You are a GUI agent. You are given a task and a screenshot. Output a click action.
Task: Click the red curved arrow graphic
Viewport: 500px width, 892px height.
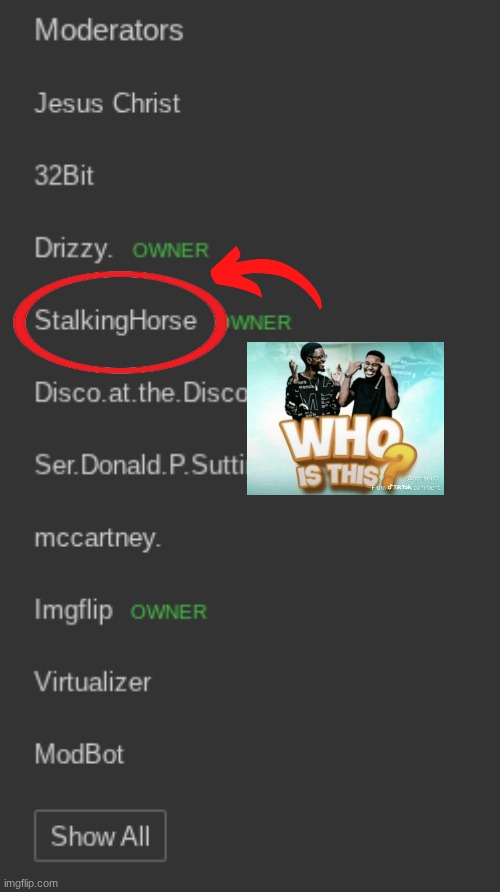pyautogui.click(x=266, y=276)
